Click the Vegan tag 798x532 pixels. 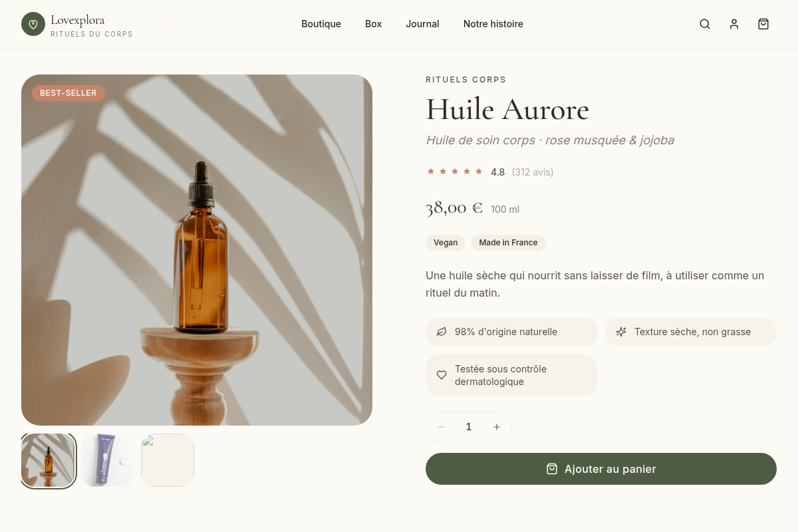click(446, 243)
